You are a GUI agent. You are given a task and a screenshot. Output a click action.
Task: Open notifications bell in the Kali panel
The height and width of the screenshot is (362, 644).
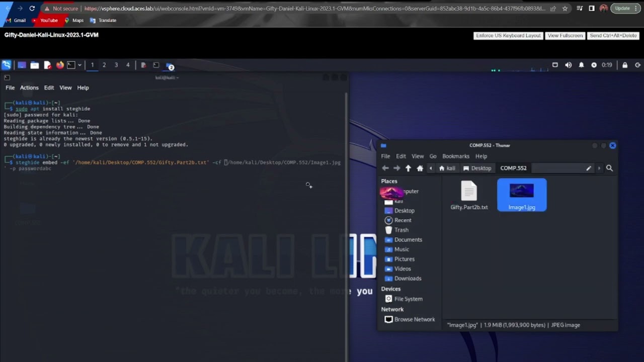pyautogui.click(x=581, y=65)
